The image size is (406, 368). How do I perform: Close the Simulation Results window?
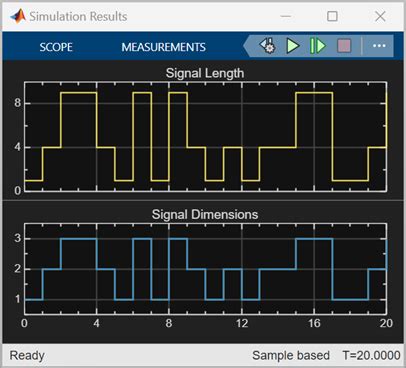(380, 16)
